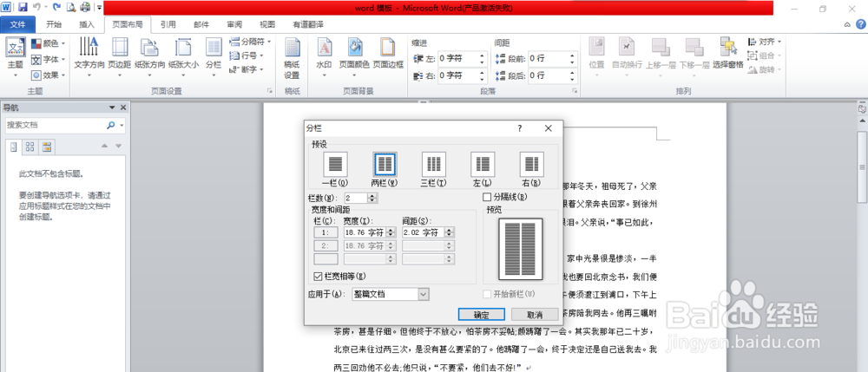Adjust the number of columns spinner
This screenshot has width=868, height=372.
point(372,198)
